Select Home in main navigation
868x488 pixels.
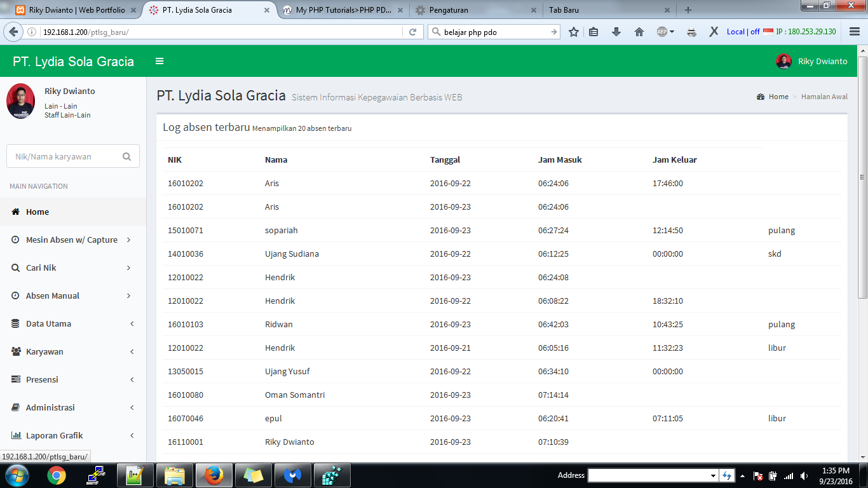click(37, 212)
